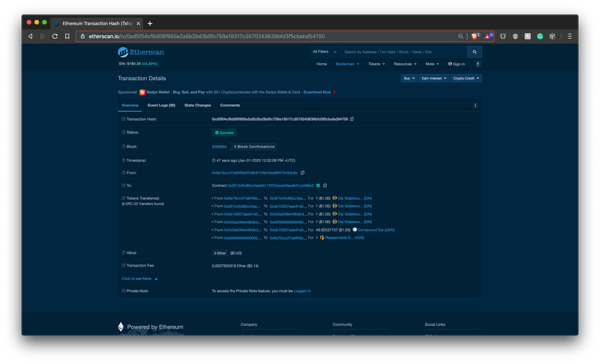Select the Overview tab
600x364 pixels.
(130, 106)
